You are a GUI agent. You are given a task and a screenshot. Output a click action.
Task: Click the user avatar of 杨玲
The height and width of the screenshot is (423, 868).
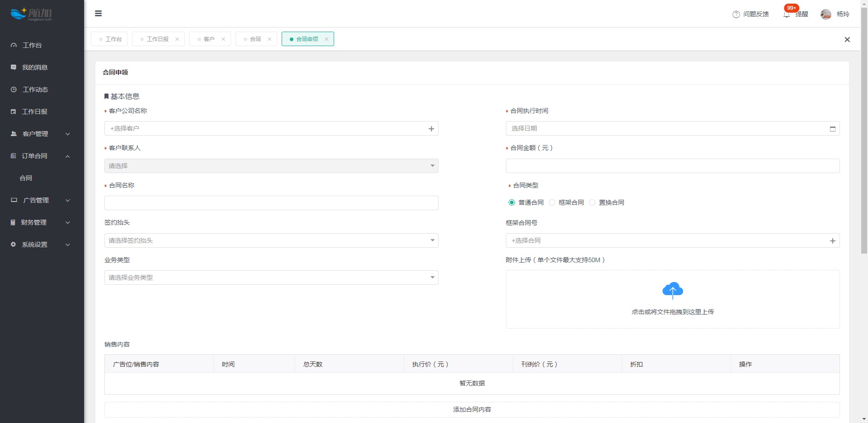[x=826, y=14]
